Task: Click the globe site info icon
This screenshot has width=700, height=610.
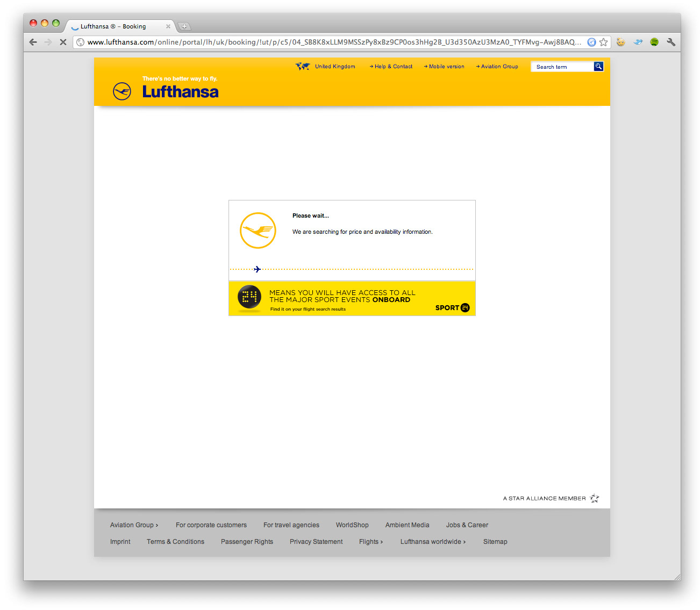Action: tap(80, 42)
